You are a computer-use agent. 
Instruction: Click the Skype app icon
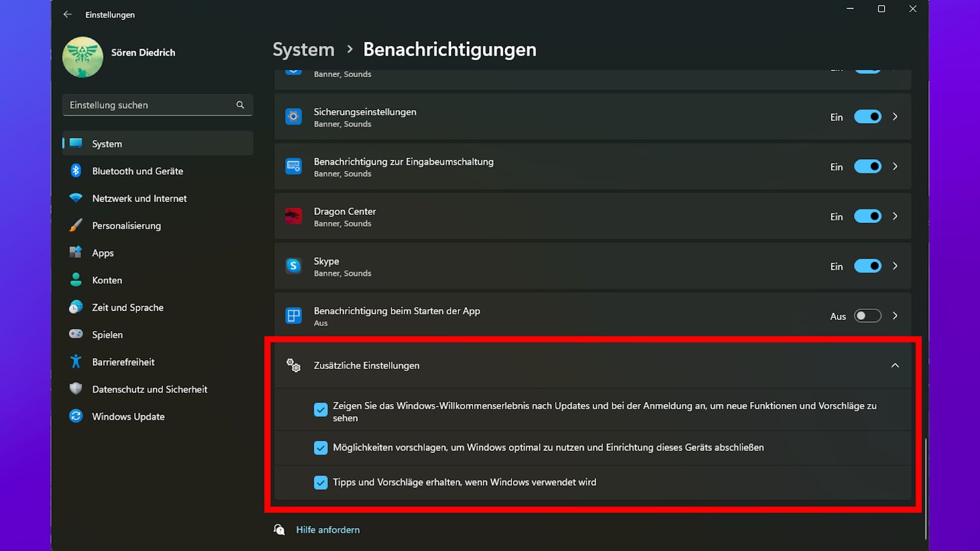point(293,266)
